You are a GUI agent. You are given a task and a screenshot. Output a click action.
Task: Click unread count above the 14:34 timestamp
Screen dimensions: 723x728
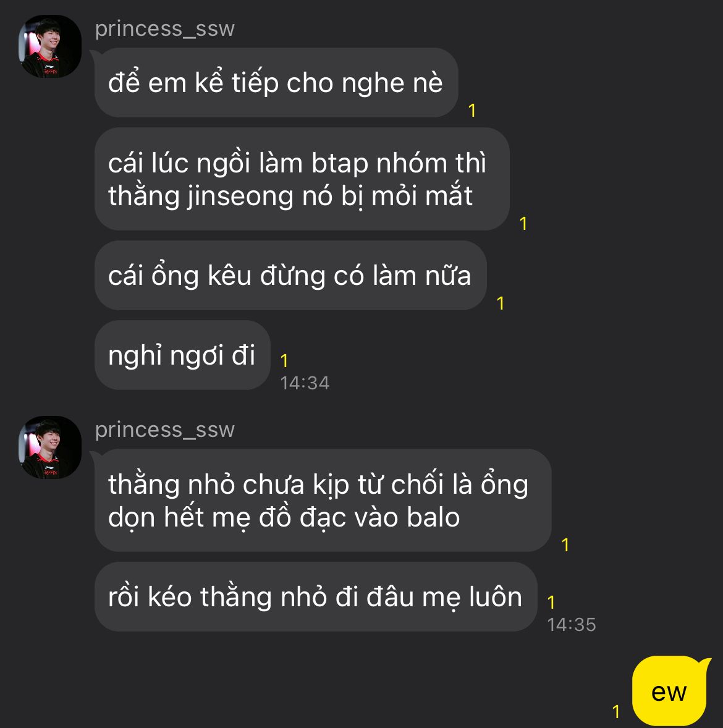(x=284, y=361)
